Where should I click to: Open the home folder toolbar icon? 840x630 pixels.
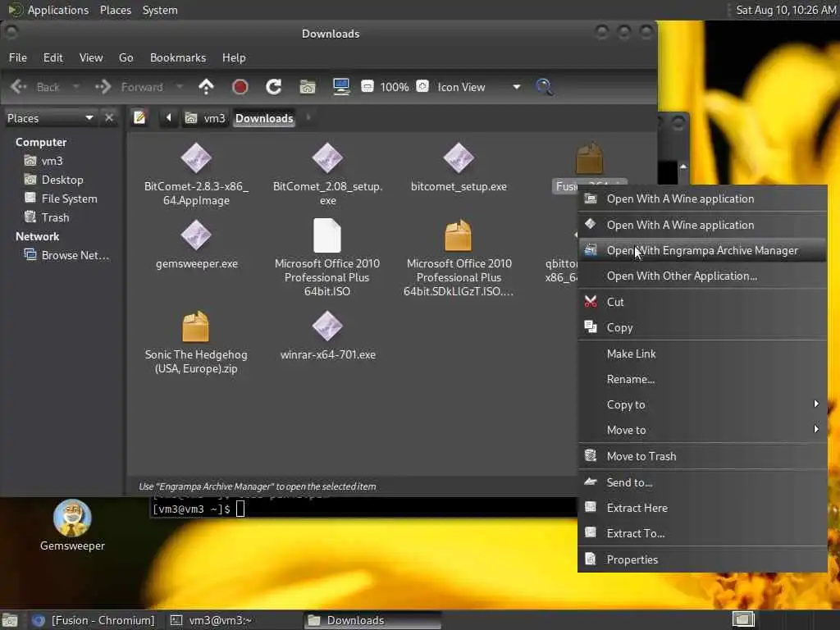(308, 87)
